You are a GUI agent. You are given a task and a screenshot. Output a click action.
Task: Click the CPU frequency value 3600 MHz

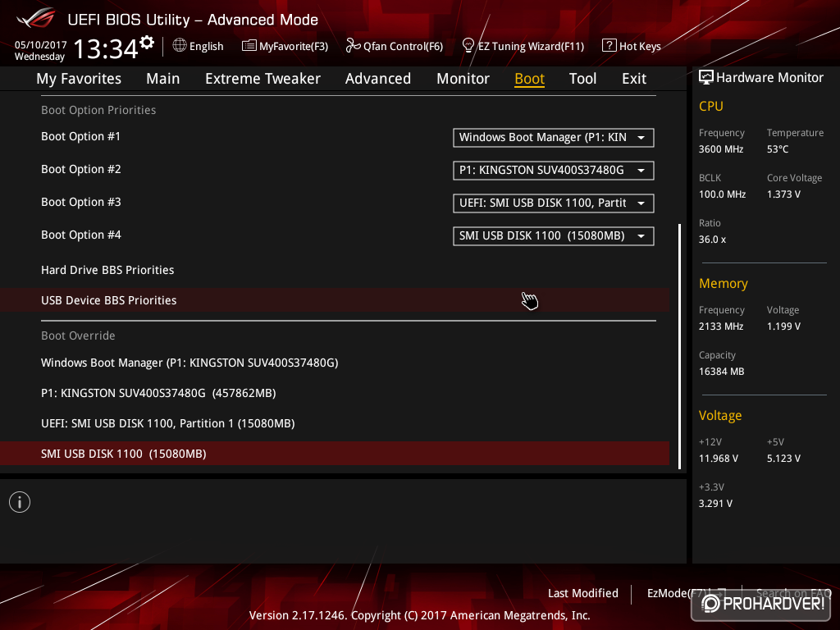click(x=720, y=149)
